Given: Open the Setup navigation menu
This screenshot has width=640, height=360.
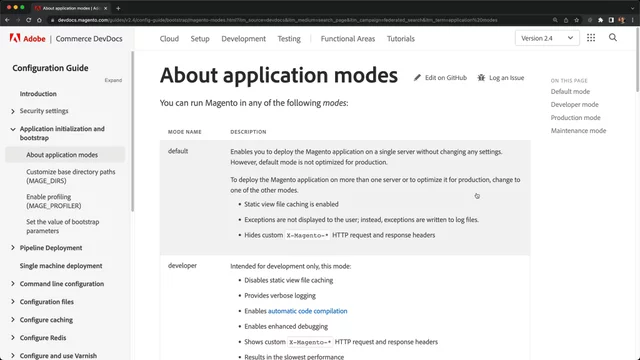Looking at the screenshot, I should (x=200, y=38).
